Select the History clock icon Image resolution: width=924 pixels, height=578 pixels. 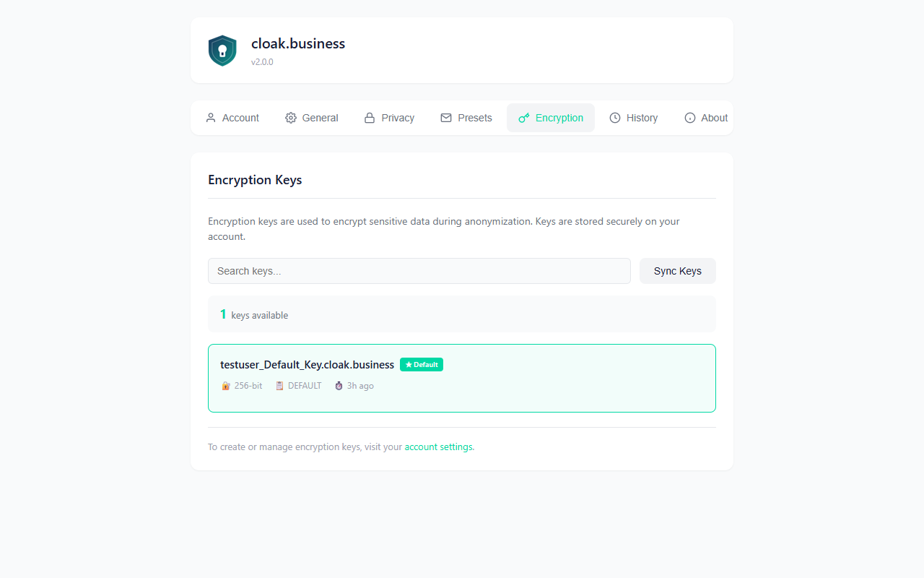point(614,117)
